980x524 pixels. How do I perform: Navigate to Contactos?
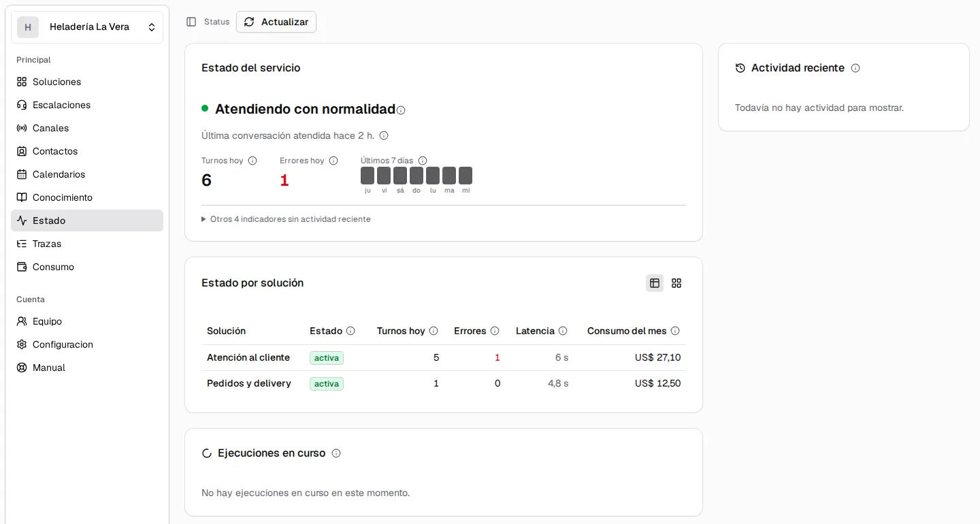click(x=87, y=151)
